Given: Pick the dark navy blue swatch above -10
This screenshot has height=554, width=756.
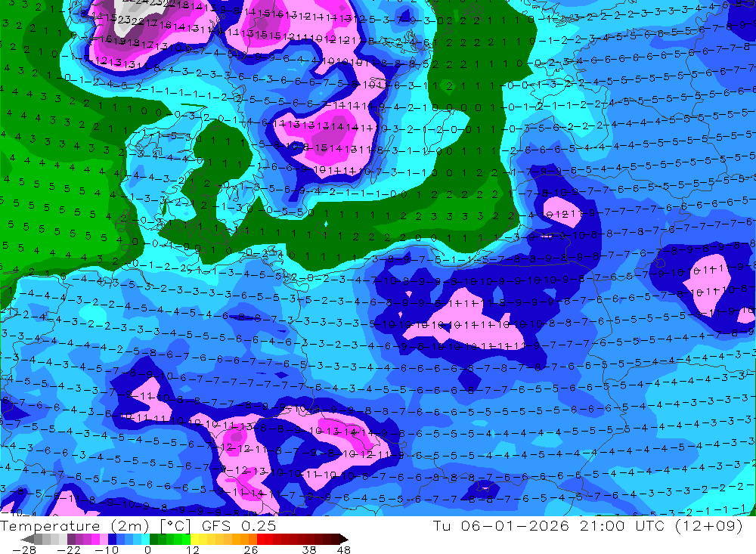Looking at the screenshot, I should (x=112, y=539).
